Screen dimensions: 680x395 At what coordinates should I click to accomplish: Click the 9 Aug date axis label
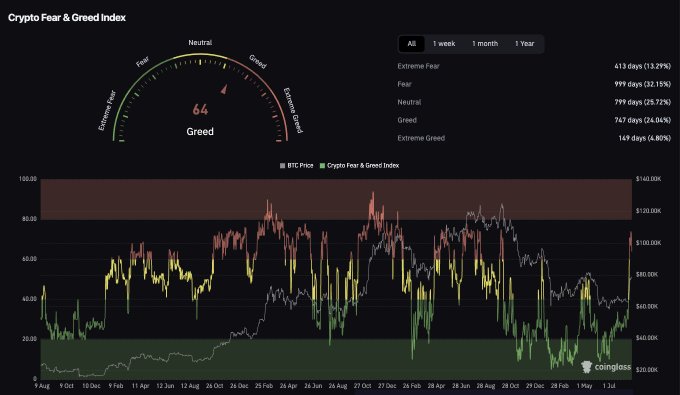click(x=42, y=386)
